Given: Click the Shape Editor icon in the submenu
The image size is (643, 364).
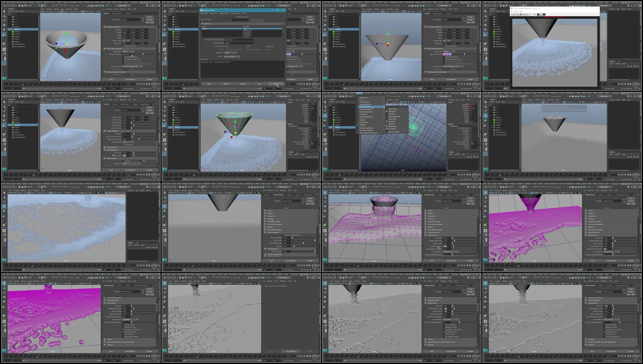Looking at the screenshot, I should pos(387,126).
